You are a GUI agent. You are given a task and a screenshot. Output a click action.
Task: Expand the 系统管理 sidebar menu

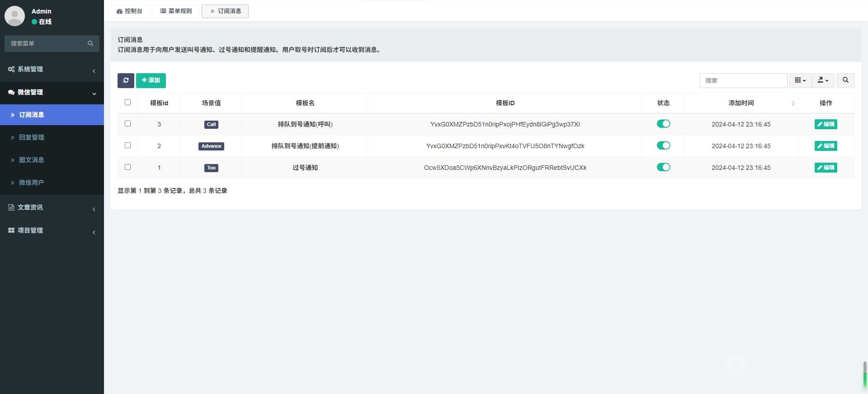tap(52, 69)
